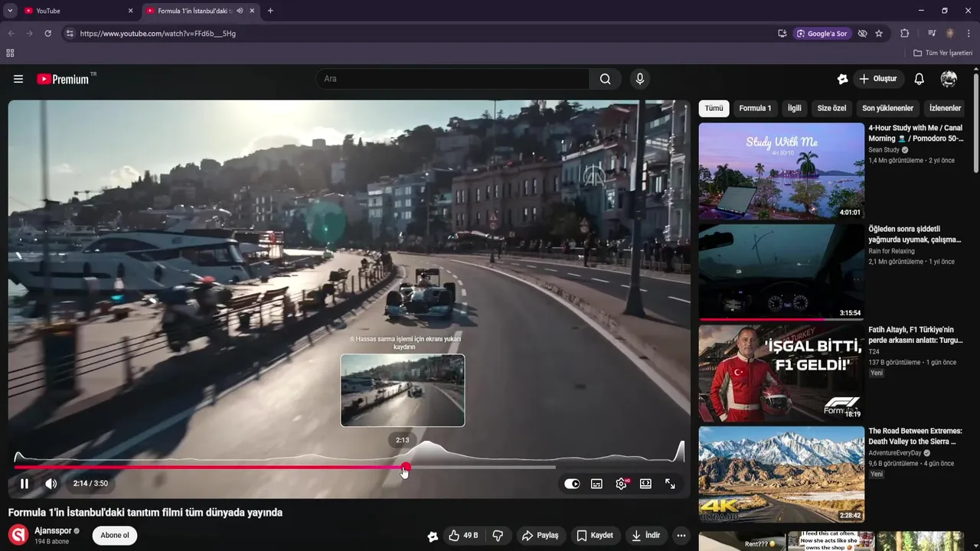Click the page vertical scrollbar
The image size is (980, 551).
click(x=976, y=124)
